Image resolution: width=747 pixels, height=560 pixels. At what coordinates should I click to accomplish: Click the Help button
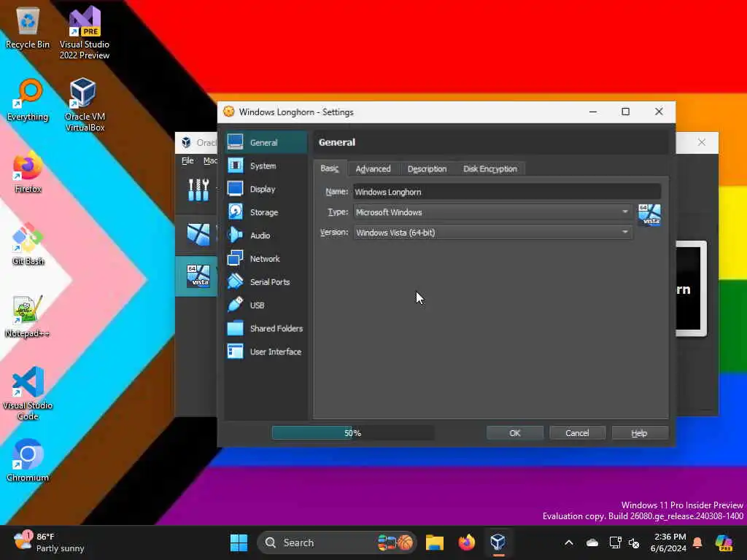639,433
